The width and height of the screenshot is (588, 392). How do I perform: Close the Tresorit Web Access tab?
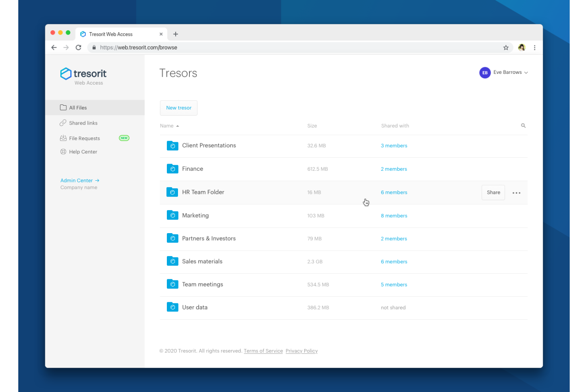pyautogui.click(x=161, y=34)
